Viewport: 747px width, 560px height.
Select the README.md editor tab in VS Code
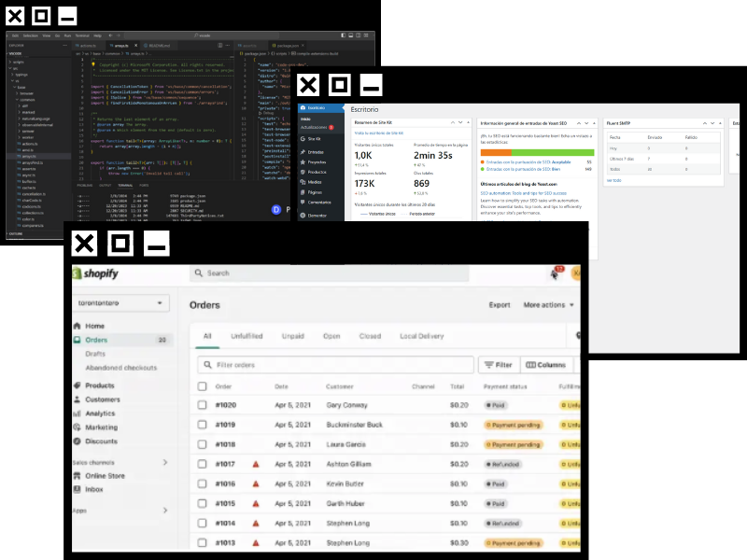[x=159, y=46]
